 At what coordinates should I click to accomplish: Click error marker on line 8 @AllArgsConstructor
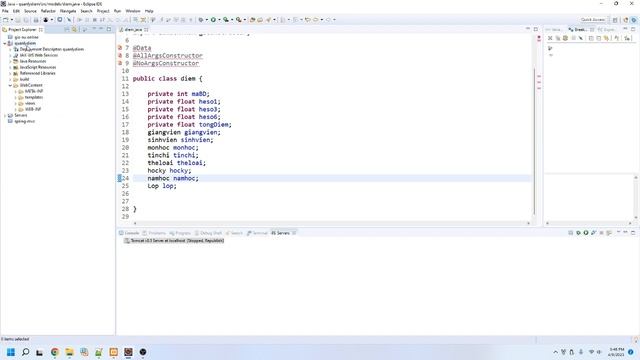pyautogui.click(x=120, y=56)
